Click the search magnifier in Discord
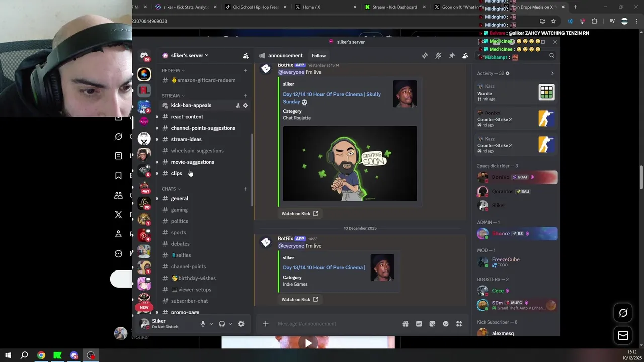The image size is (644, 362). [552, 56]
